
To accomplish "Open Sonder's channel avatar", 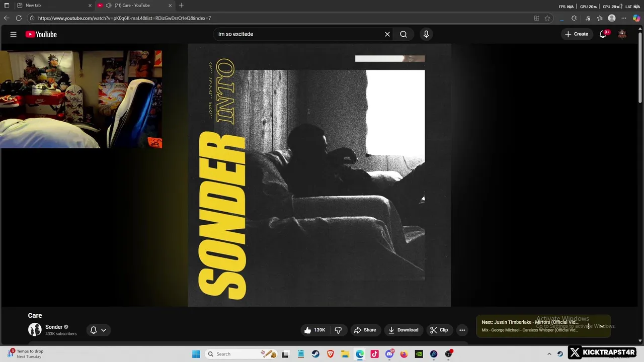I will pos(35,330).
